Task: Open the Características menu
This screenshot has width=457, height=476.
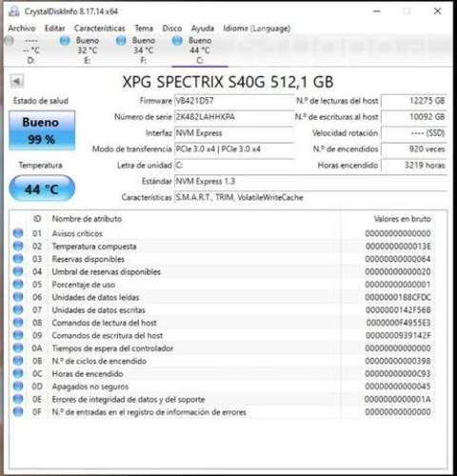Action: (100, 29)
